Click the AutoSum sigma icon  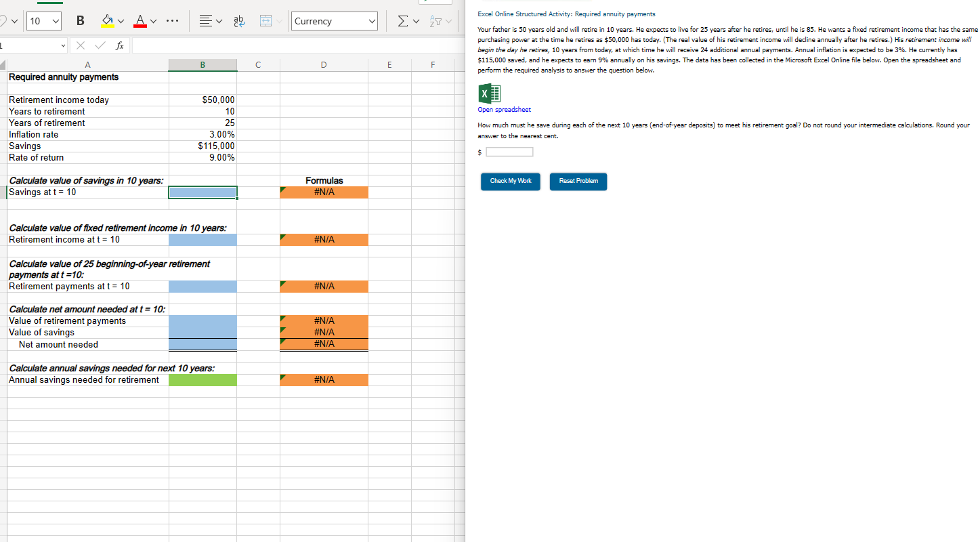401,21
